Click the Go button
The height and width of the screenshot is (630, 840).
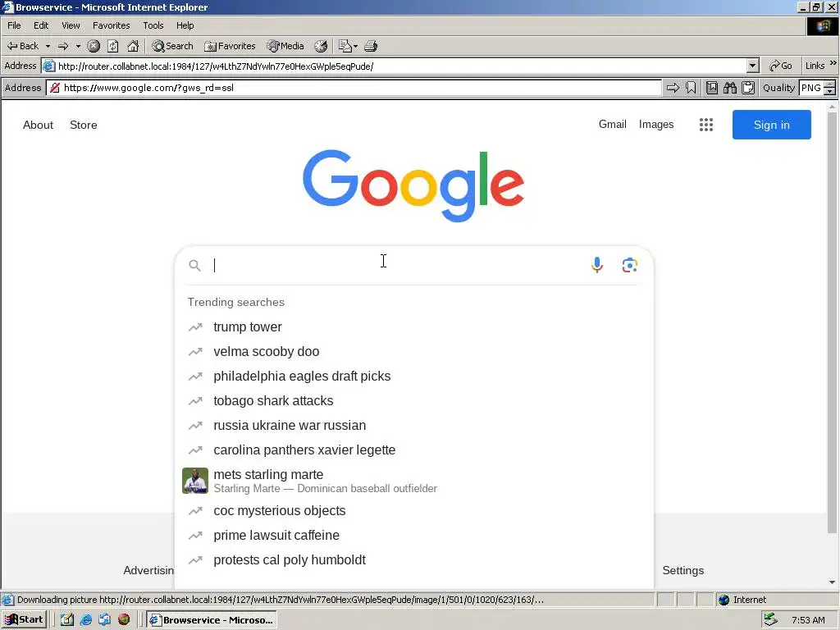pyautogui.click(x=781, y=66)
